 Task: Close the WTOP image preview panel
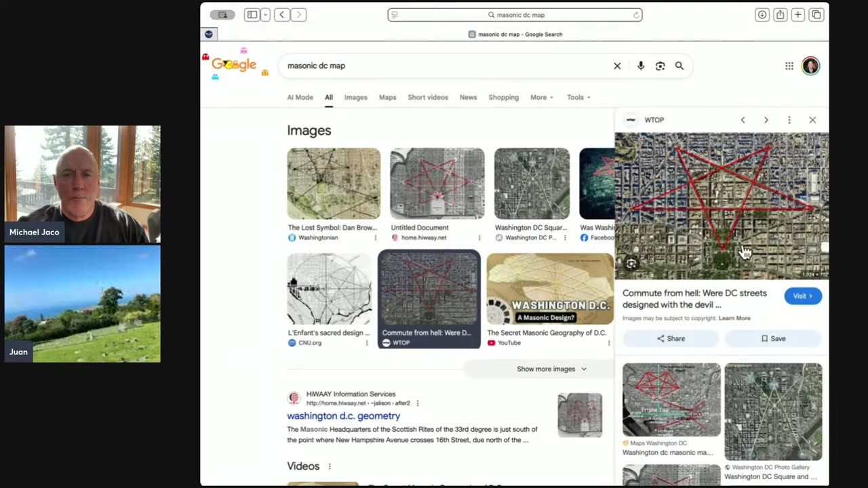[x=812, y=120]
